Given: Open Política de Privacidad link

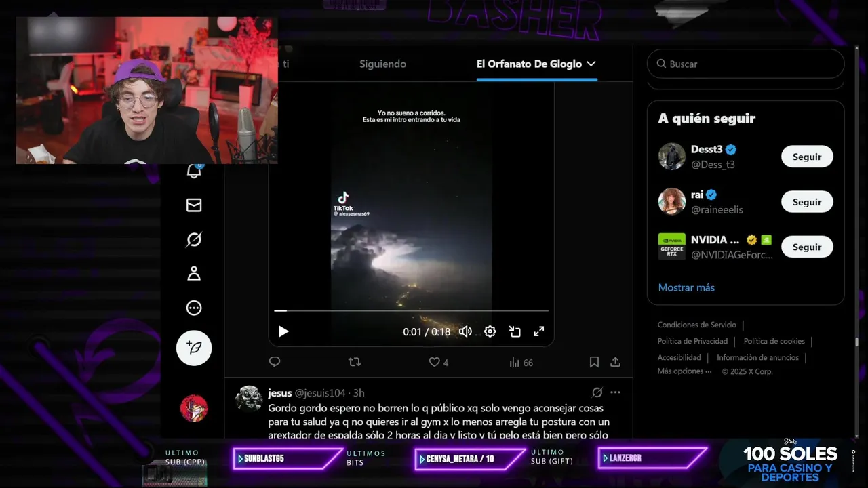Looking at the screenshot, I should (x=692, y=341).
